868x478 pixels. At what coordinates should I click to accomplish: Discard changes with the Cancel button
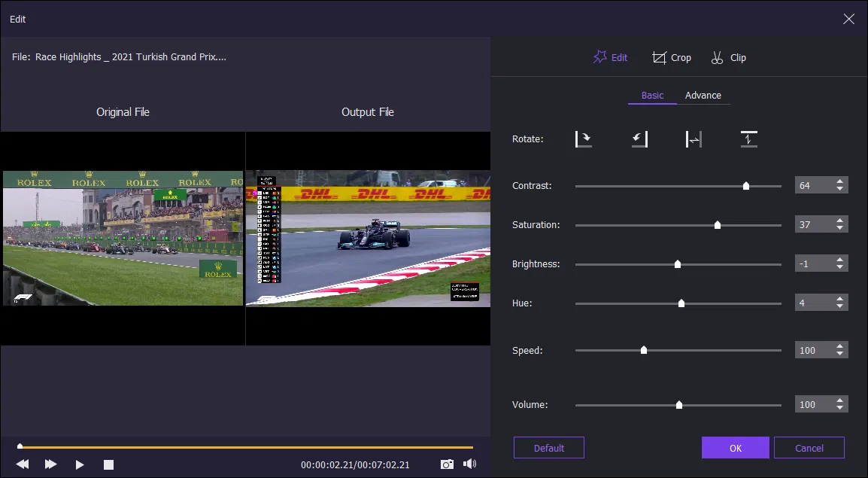(809, 448)
